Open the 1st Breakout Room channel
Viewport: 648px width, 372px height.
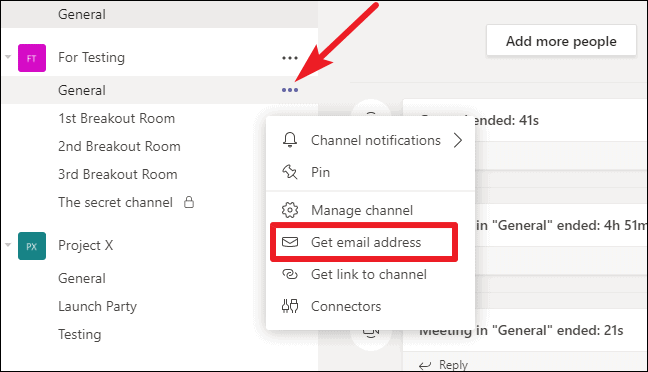click(x=117, y=119)
